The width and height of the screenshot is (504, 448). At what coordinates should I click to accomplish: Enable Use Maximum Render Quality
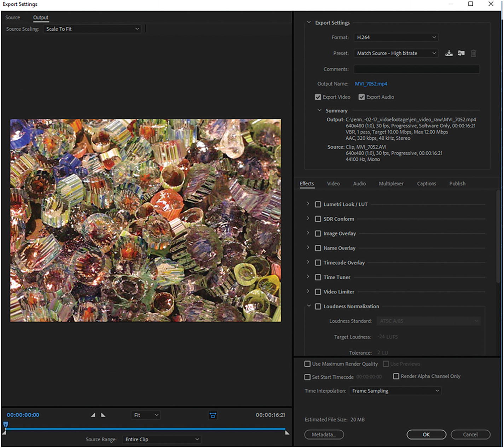click(x=307, y=364)
